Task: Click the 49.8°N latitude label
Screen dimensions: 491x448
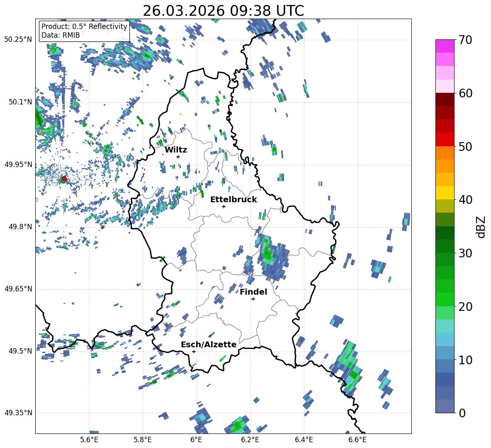Action: (21, 227)
